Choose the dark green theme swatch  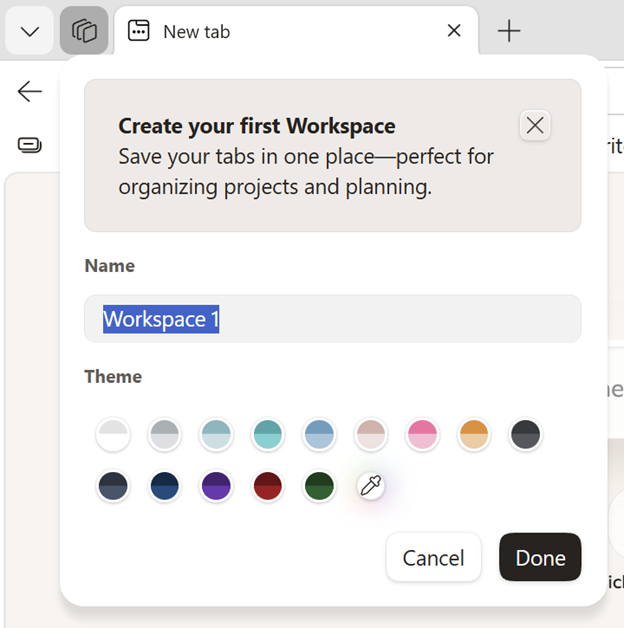click(319, 486)
